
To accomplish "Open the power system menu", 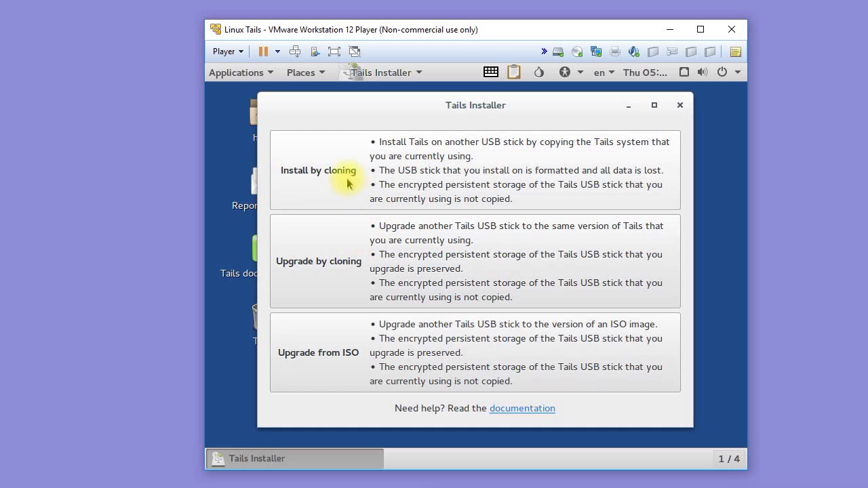I will (728, 72).
